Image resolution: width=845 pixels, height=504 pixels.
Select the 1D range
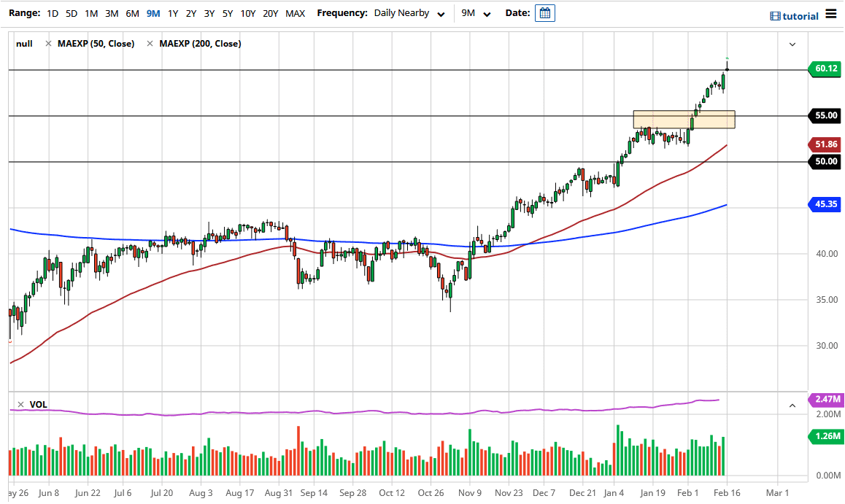pyautogui.click(x=53, y=13)
